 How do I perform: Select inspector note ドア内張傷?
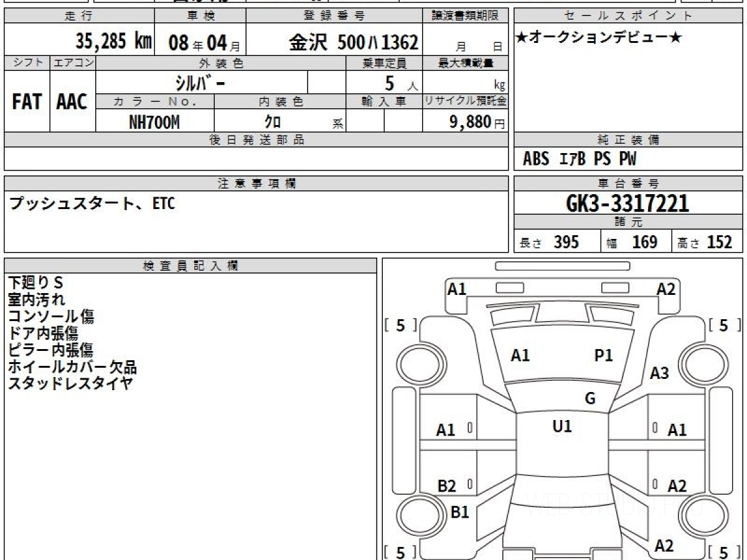pyautogui.click(x=43, y=333)
